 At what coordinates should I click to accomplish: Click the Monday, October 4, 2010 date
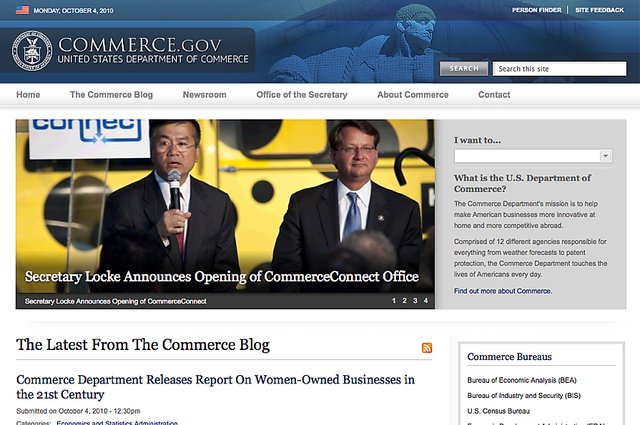pyautogui.click(x=73, y=11)
